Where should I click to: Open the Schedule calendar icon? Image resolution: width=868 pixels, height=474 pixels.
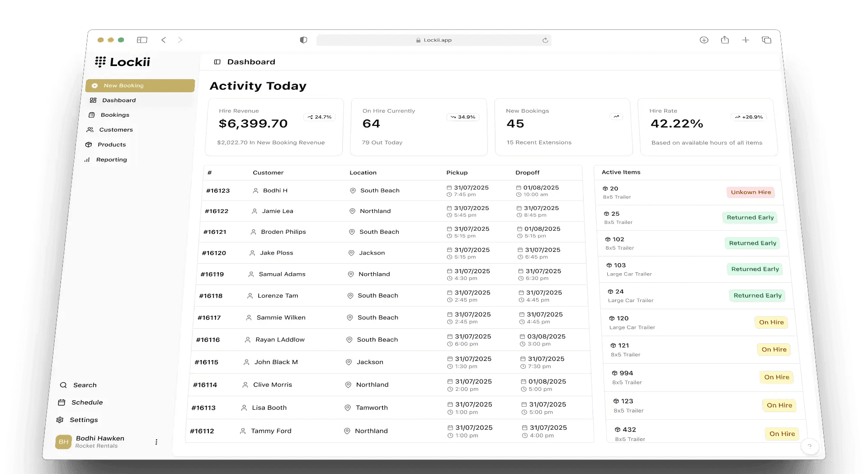click(x=61, y=403)
